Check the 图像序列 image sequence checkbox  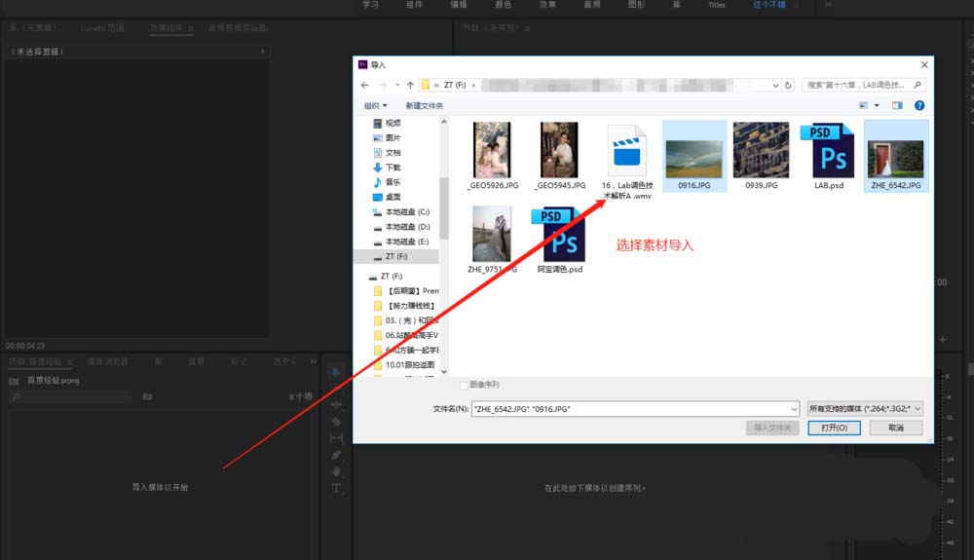coord(464,386)
